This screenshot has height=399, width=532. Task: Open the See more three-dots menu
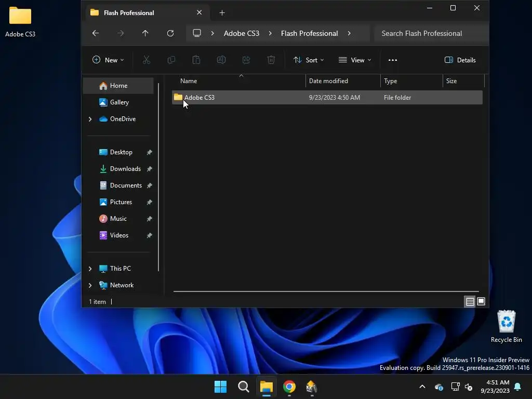click(393, 60)
